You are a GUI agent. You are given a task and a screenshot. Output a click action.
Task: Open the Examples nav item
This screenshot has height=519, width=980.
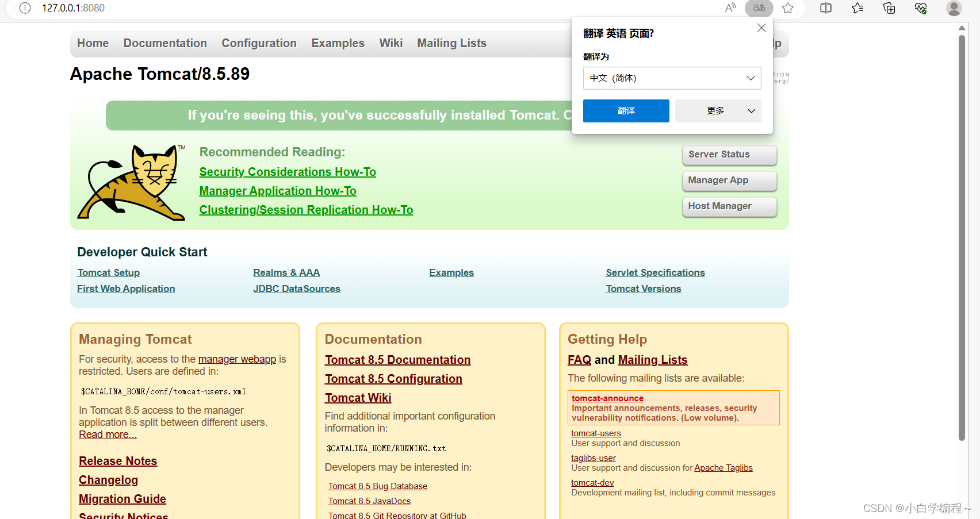338,43
